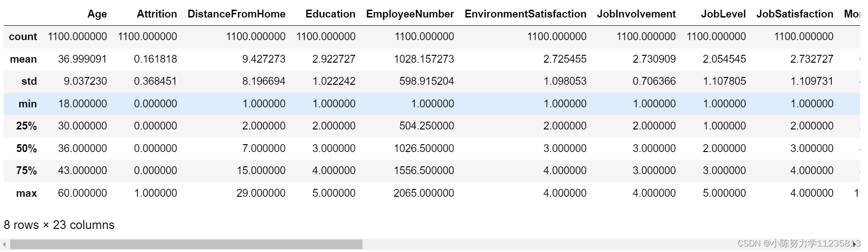This screenshot has width=868, height=252.
Task: Select the JobSatisfaction column header
Action: [795, 14]
